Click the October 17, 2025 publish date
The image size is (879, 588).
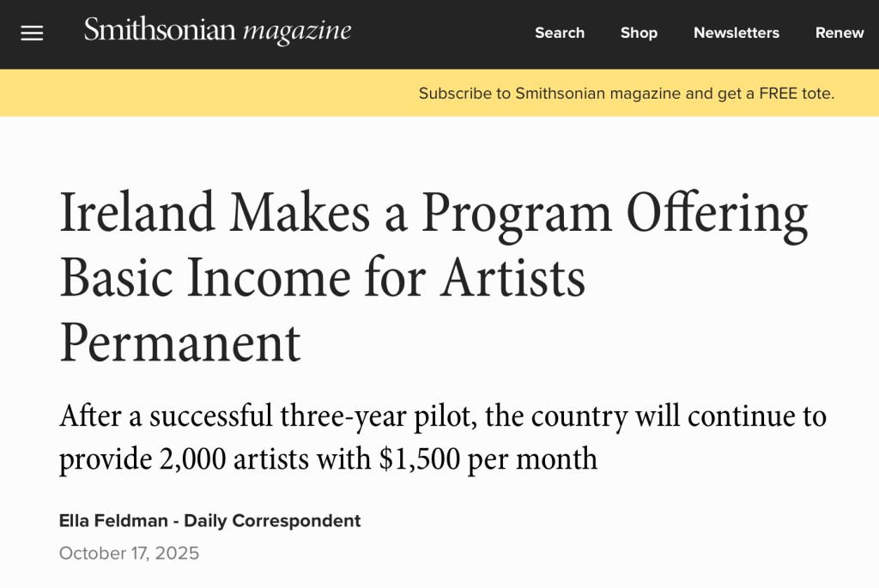[x=129, y=554]
